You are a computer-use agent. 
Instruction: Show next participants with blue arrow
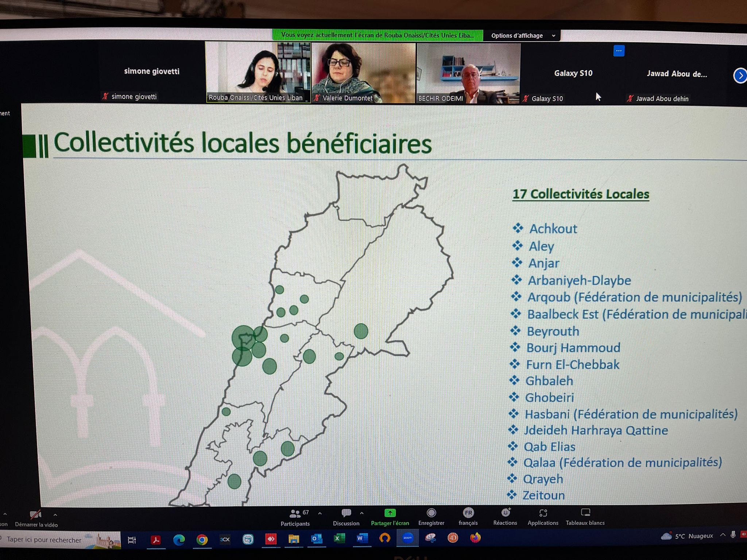(x=740, y=76)
